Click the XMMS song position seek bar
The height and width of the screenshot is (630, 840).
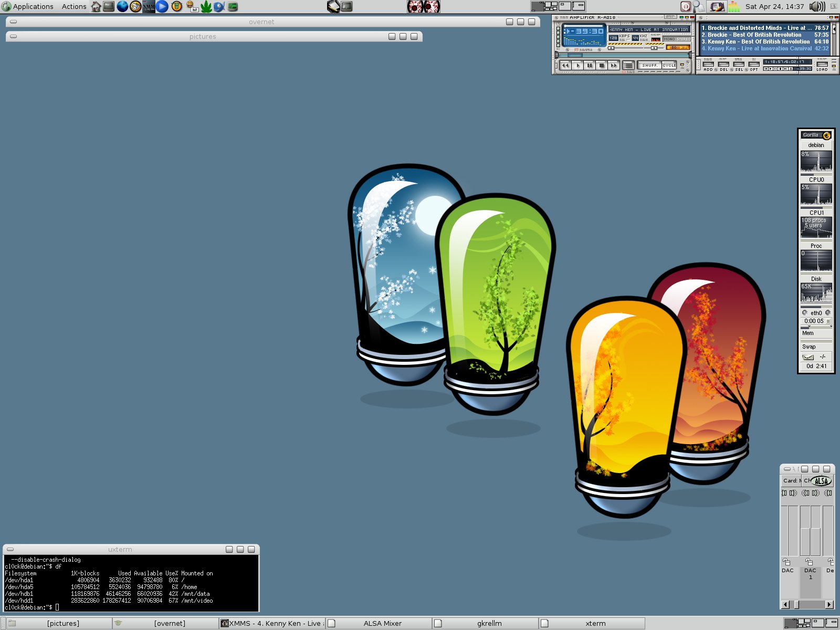pyautogui.click(x=624, y=55)
